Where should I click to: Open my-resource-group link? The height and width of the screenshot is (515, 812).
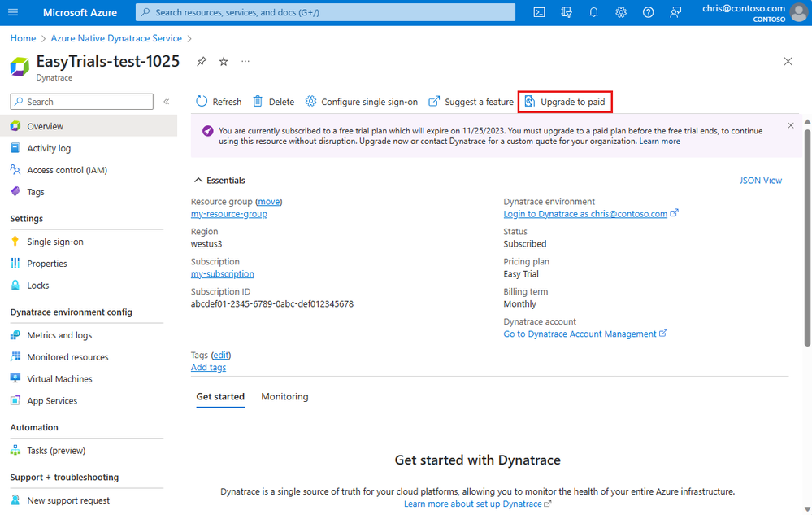click(x=229, y=214)
